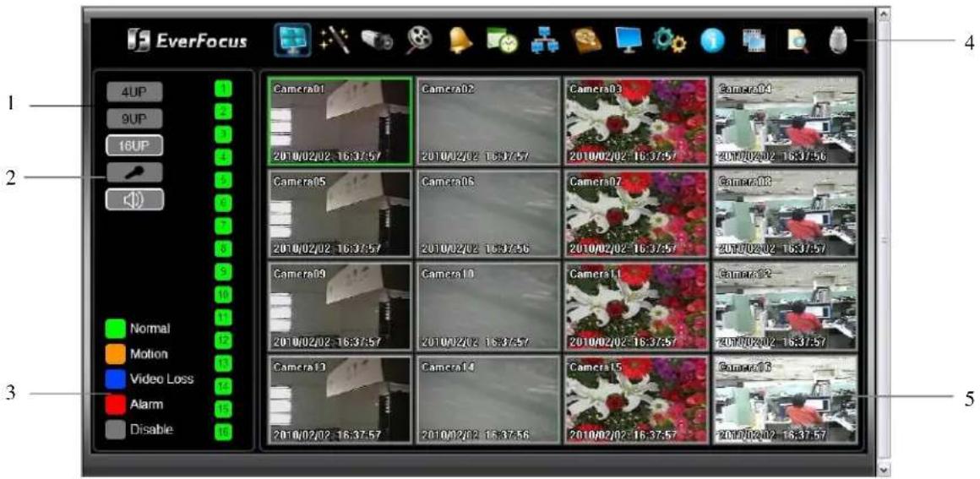Open the Live View monitor icon
980x479 pixels.
292,41
